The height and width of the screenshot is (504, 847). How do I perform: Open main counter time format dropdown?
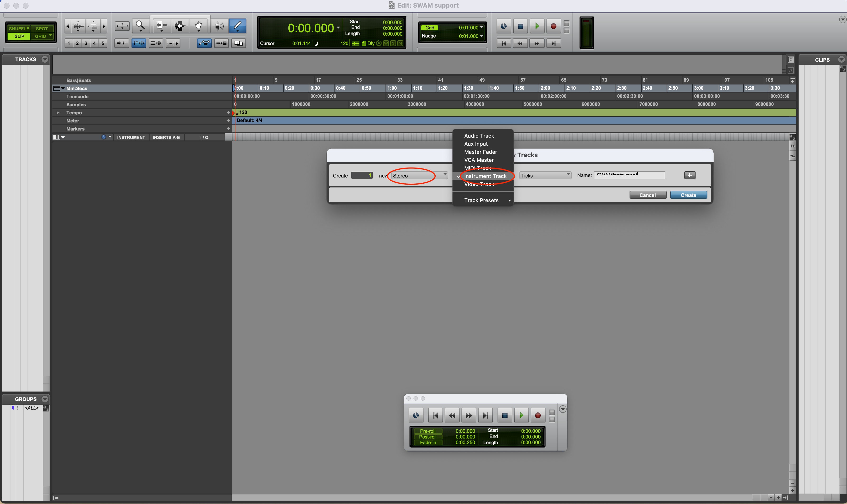point(338,28)
